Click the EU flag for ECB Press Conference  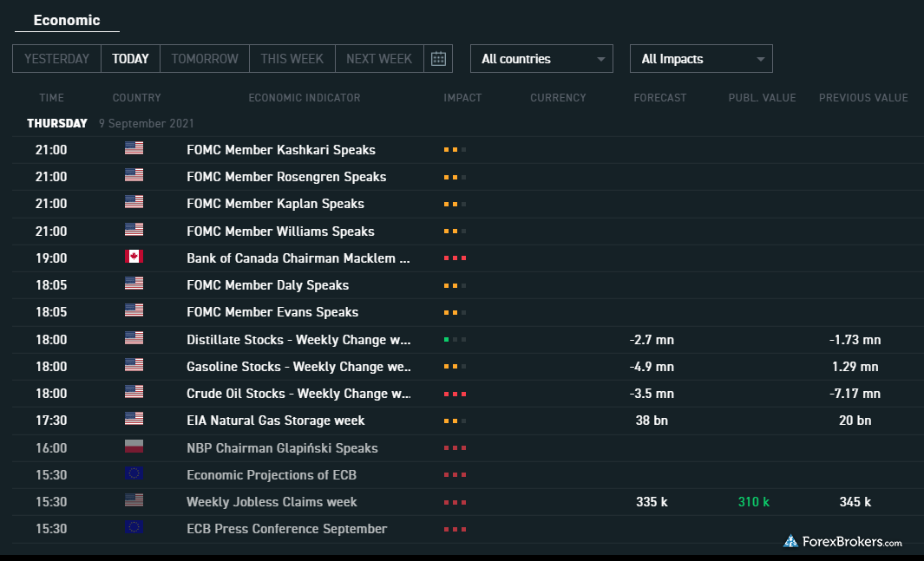[134, 528]
